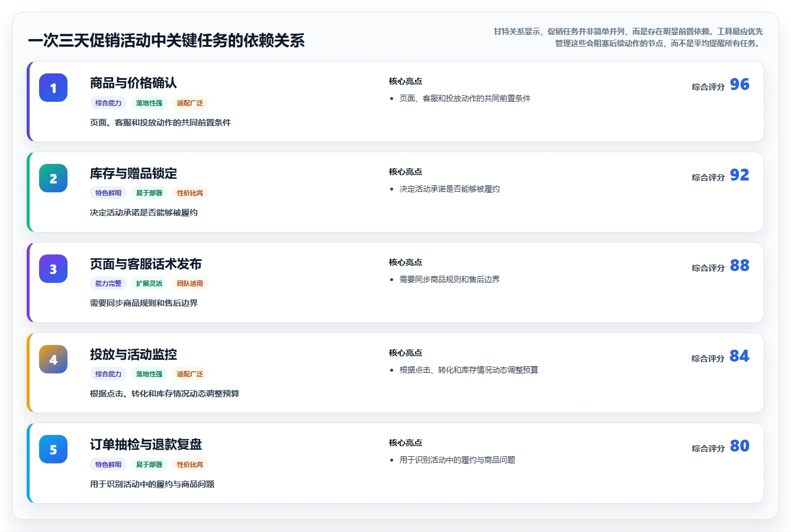Click the 适配广泛 tag in 商品与价格确认 card
The height and width of the screenshot is (532, 791).
(190, 103)
